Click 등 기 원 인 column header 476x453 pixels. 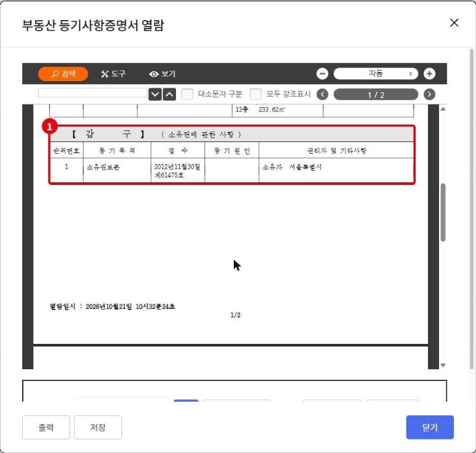point(232,151)
